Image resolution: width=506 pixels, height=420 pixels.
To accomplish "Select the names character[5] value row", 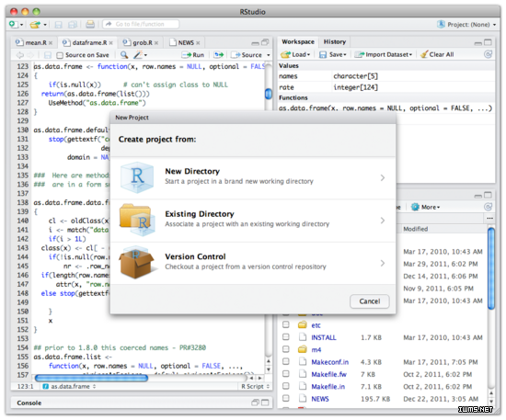I will pyautogui.click(x=386, y=76).
